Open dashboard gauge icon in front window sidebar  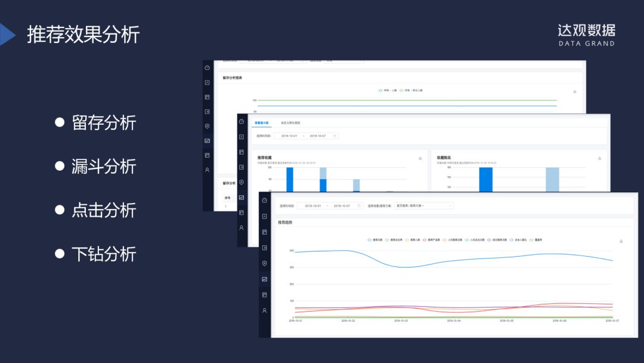pyautogui.click(x=265, y=200)
